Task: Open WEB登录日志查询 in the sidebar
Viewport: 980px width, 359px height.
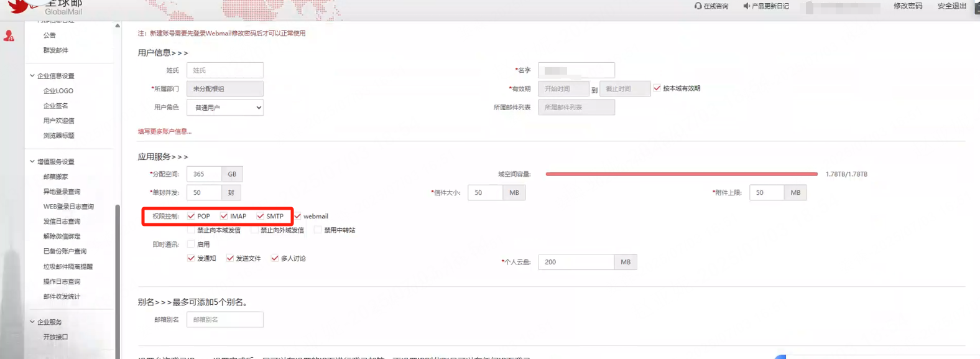Action: point(68,207)
